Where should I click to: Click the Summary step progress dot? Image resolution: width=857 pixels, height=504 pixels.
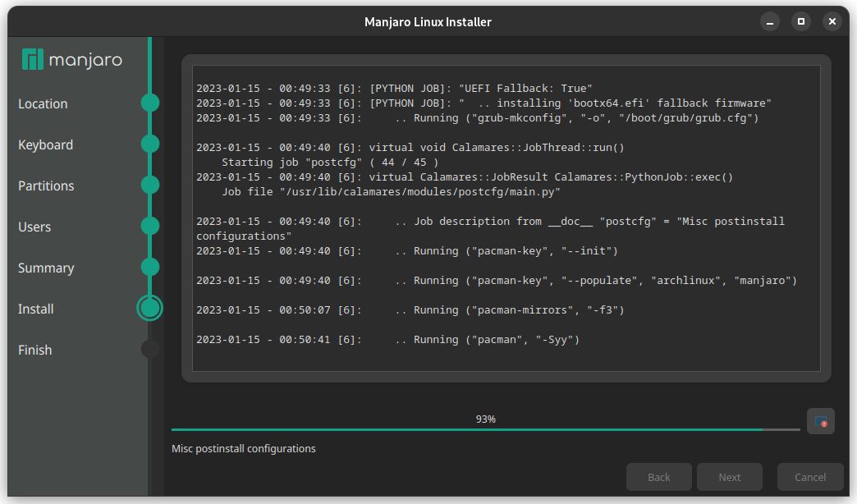(149, 267)
